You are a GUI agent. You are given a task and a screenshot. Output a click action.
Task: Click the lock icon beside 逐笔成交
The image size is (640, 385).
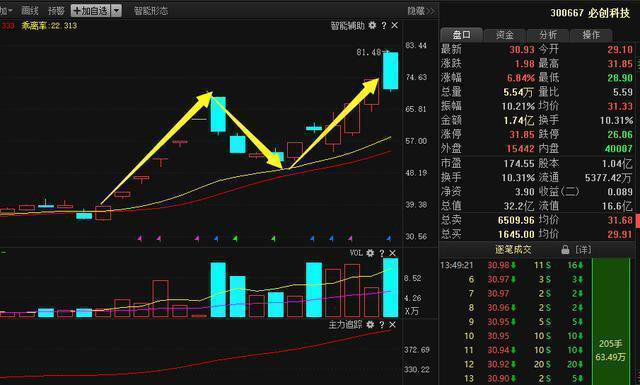tap(565, 249)
